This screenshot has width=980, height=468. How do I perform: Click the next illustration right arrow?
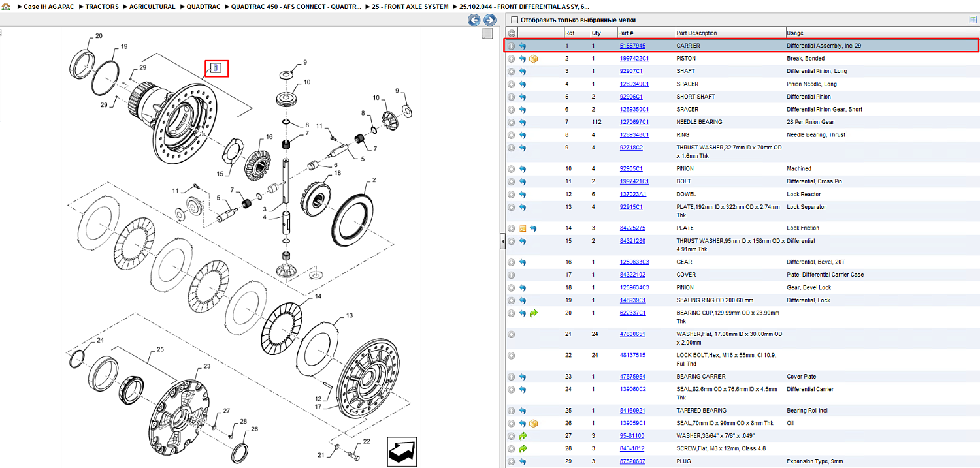(x=489, y=20)
